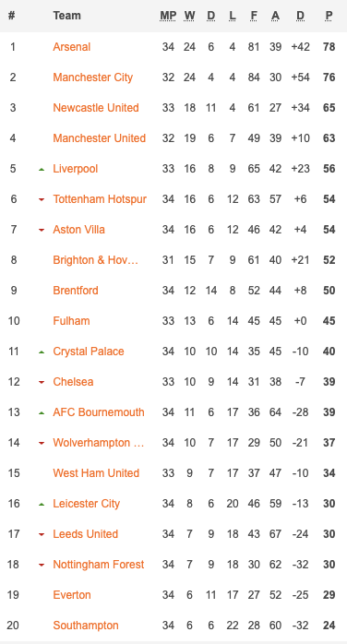Open the Everton team page

click(x=72, y=595)
